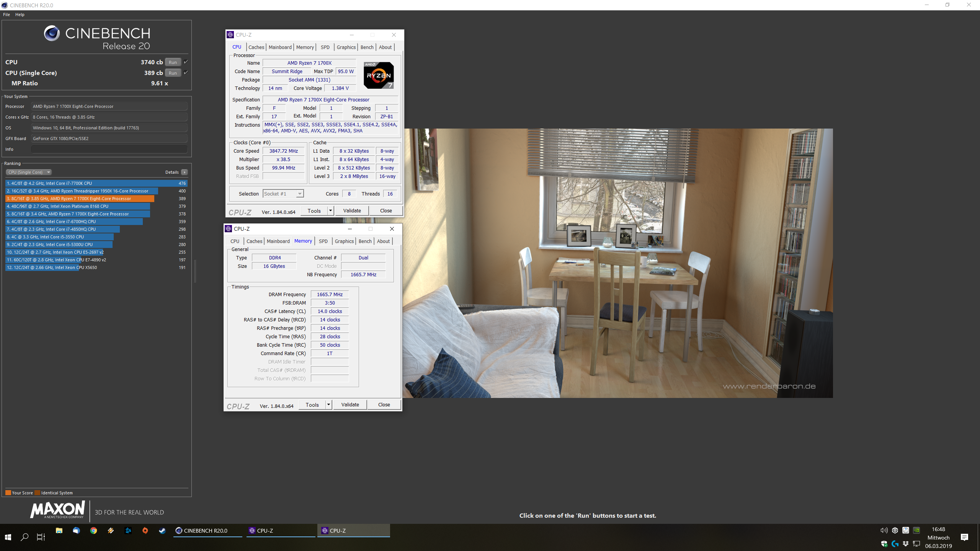Viewport: 980px width, 551px height.
Task: Click the power hexagon tray icon
Action: 895,530
